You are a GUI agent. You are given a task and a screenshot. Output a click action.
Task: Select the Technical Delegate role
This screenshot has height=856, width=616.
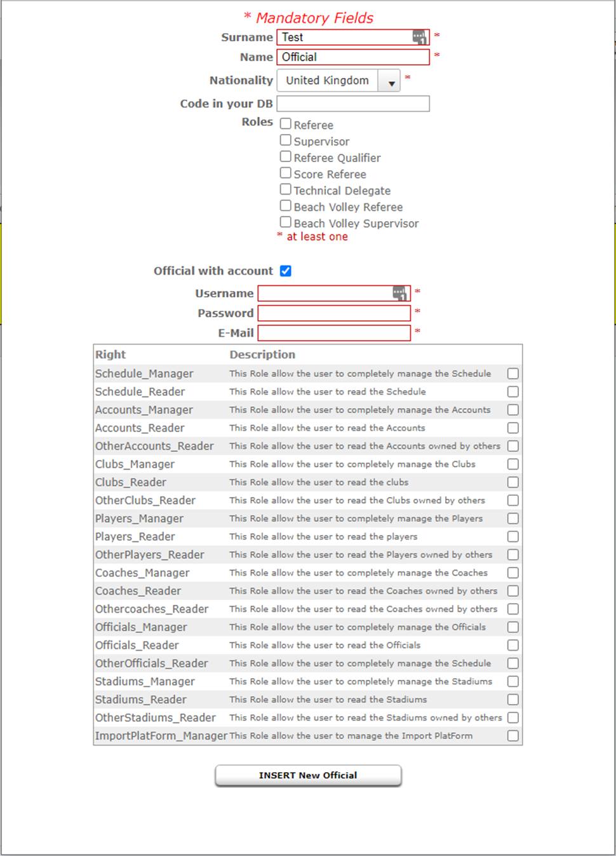point(286,189)
